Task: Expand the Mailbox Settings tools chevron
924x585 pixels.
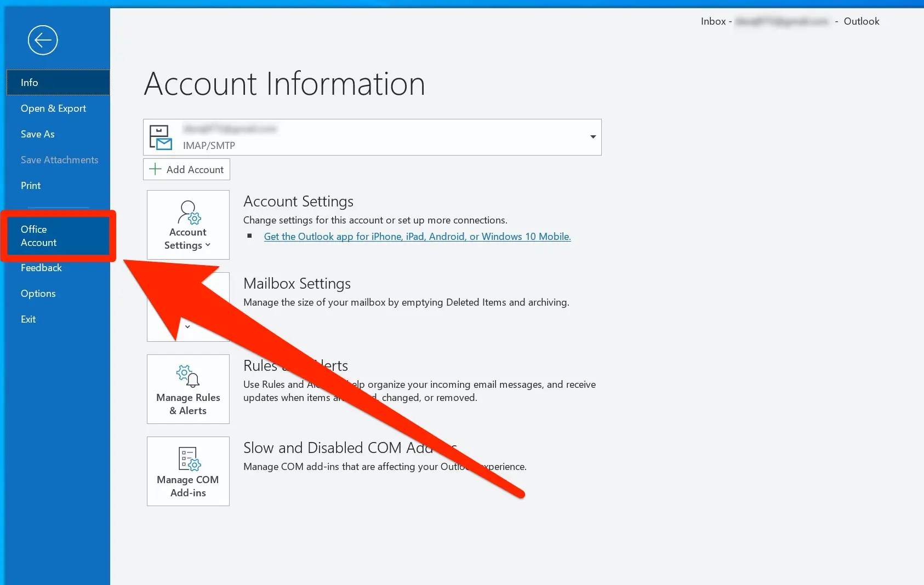Action: 187,326
